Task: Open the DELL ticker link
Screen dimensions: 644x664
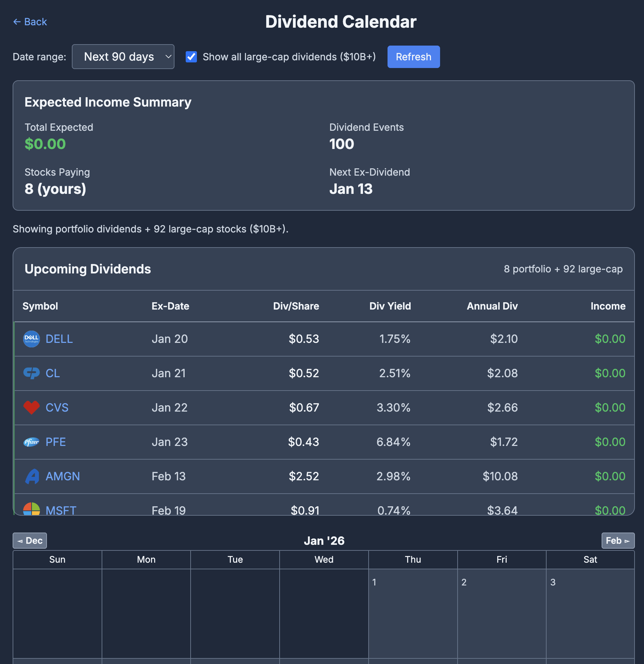Action: click(59, 339)
